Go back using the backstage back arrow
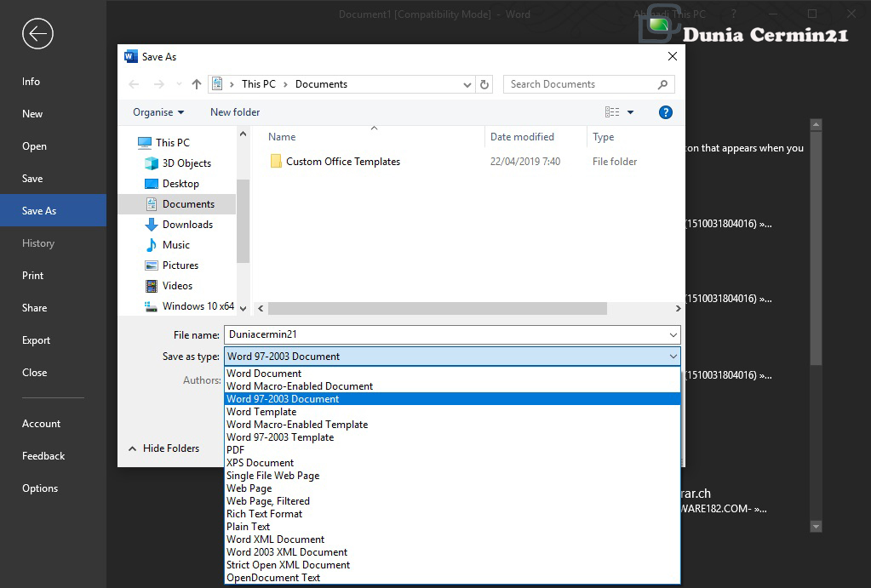 (x=37, y=34)
